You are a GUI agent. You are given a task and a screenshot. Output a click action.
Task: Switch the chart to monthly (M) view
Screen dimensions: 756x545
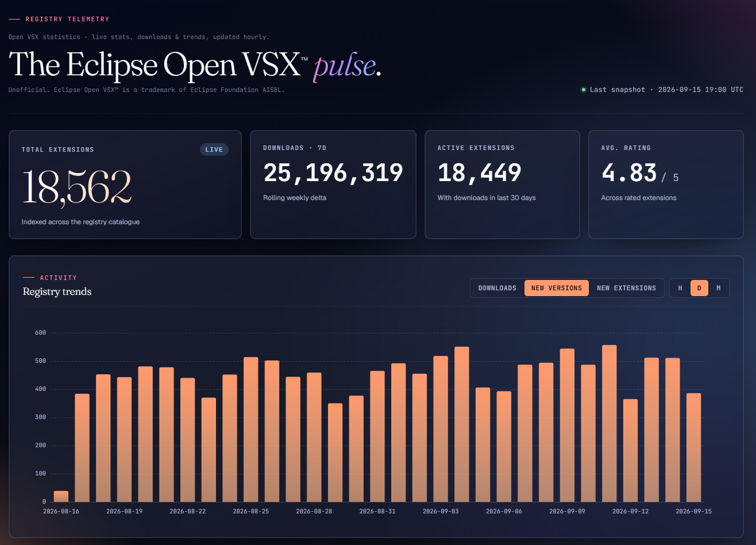(718, 288)
